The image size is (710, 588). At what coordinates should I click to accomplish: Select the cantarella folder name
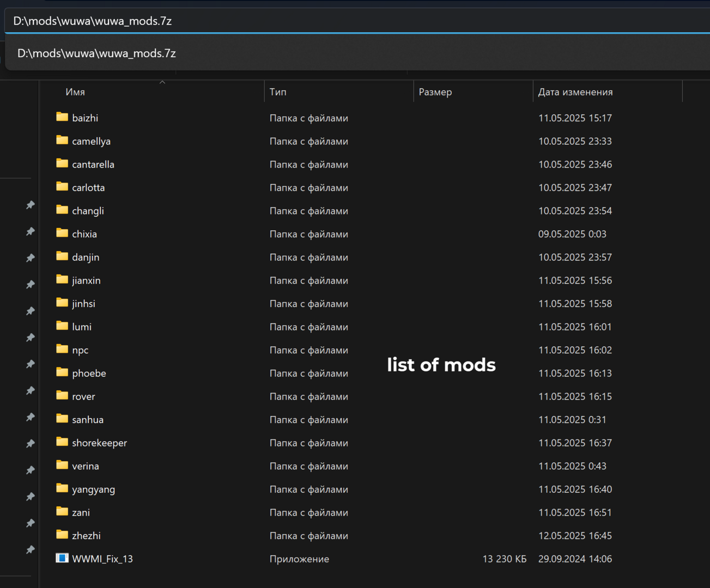coord(93,164)
